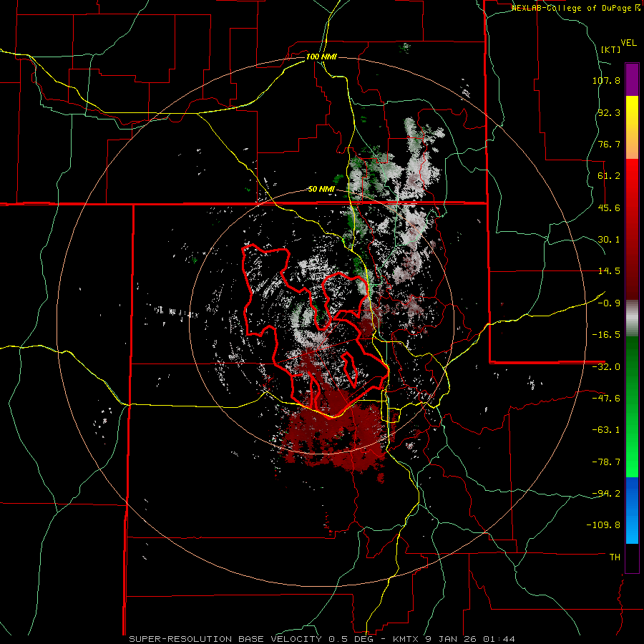Click the -32.0 scale value

point(606,367)
